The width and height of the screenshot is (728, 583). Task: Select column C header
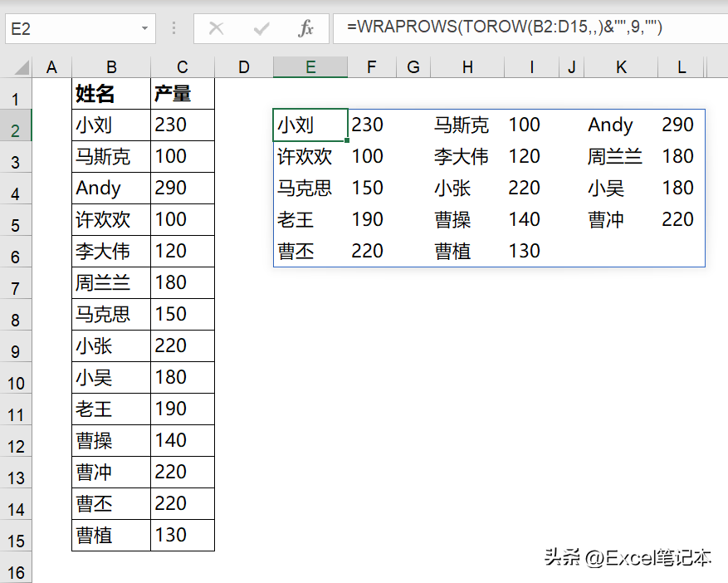tap(183, 67)
